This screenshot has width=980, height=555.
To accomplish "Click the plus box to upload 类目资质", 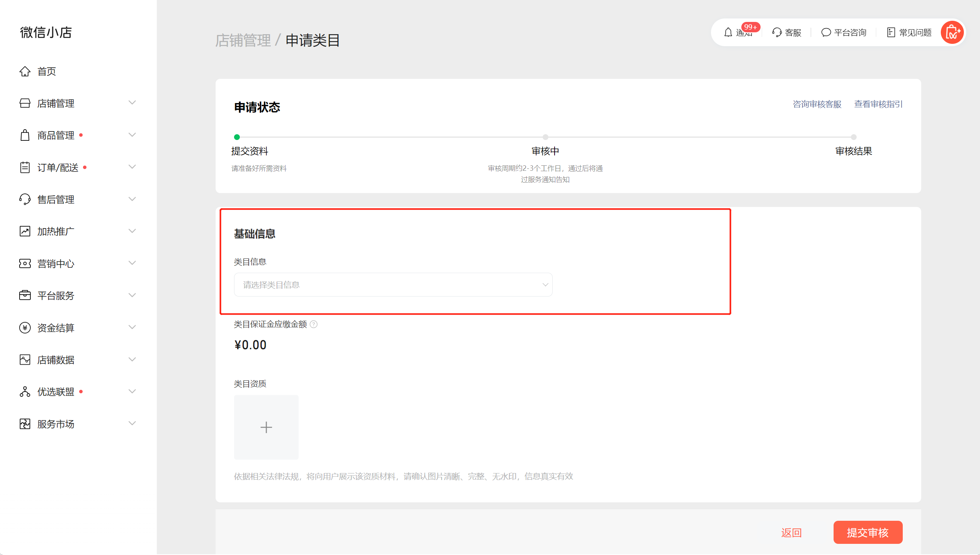I will [x=266, y=427].
